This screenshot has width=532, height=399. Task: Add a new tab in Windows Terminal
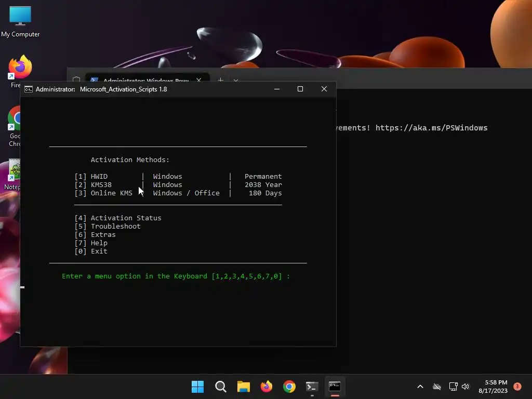click(220, 80)
